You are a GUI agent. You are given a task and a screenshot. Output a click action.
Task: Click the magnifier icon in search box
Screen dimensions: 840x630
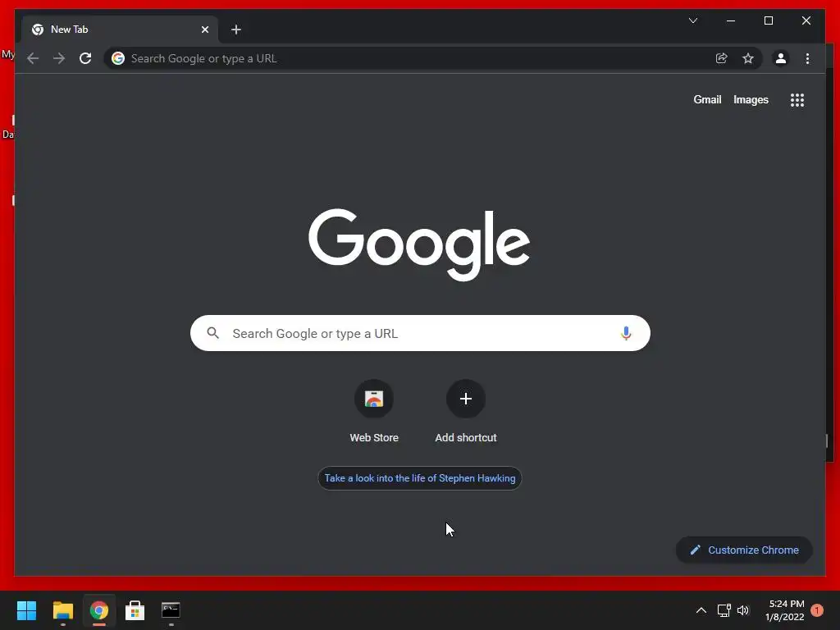click(x=212, y=333)
